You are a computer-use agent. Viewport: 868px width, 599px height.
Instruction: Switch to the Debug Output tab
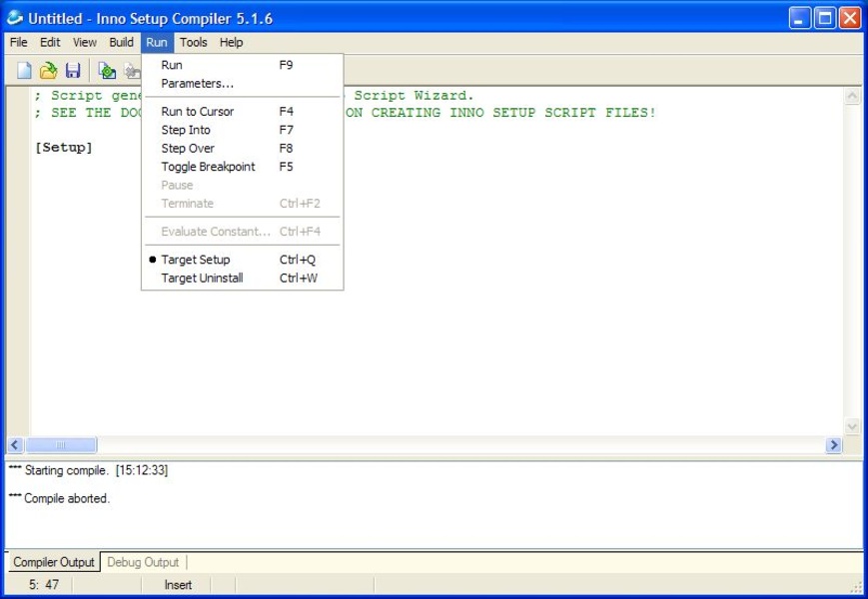tap(143, 562)
